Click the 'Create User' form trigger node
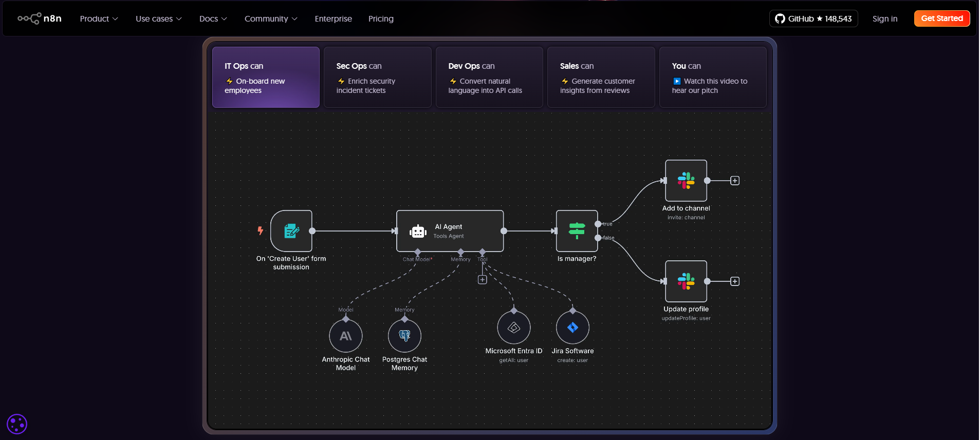The height and width of the screenshot is (440, 980). coord(291,231)
